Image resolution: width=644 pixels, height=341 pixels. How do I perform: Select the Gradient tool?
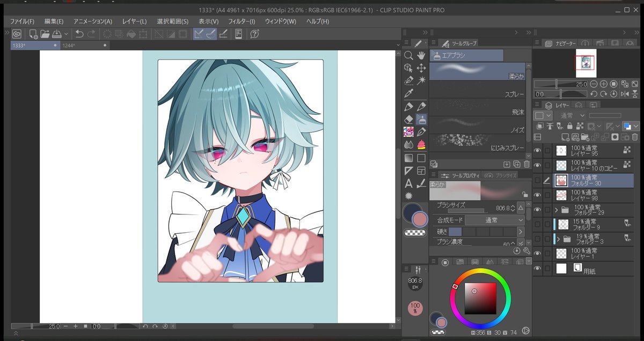[x=408, y=158]
